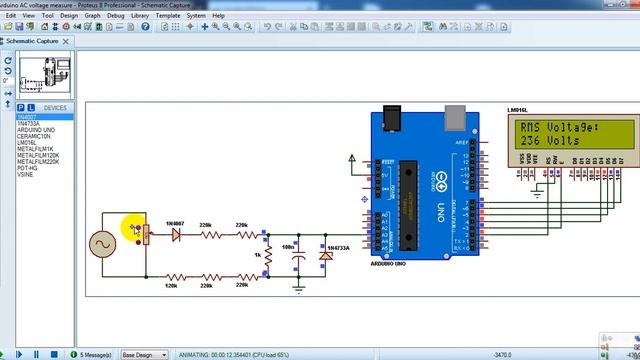Click the Open Project folder icon
This screenshot has height=360, width=640.
(x=8, y=27)
